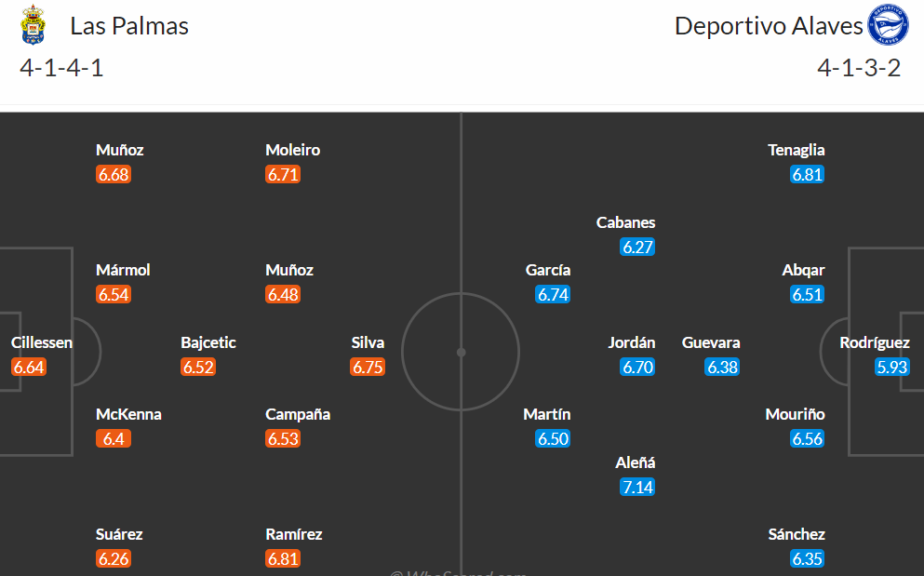Select Cillessen's 6.64 rating badge
Screen dimensions: 924x576
[x=28, y=368]
